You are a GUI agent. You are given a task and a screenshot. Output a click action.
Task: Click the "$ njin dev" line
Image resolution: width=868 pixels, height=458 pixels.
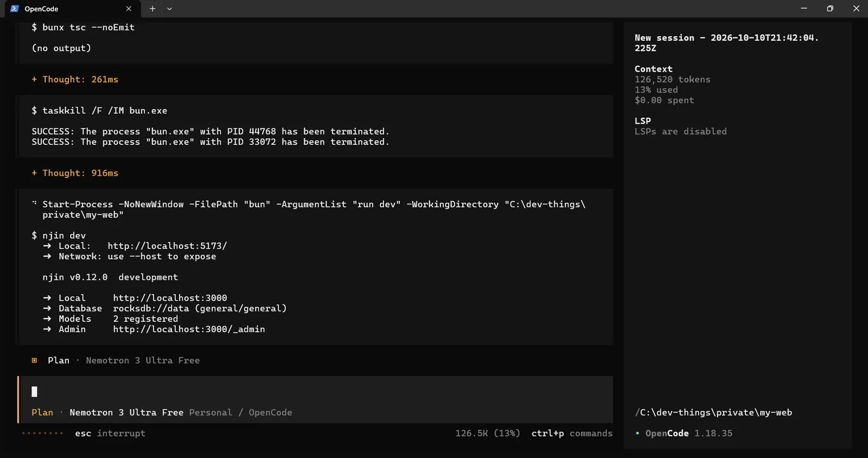coord(59,236)
